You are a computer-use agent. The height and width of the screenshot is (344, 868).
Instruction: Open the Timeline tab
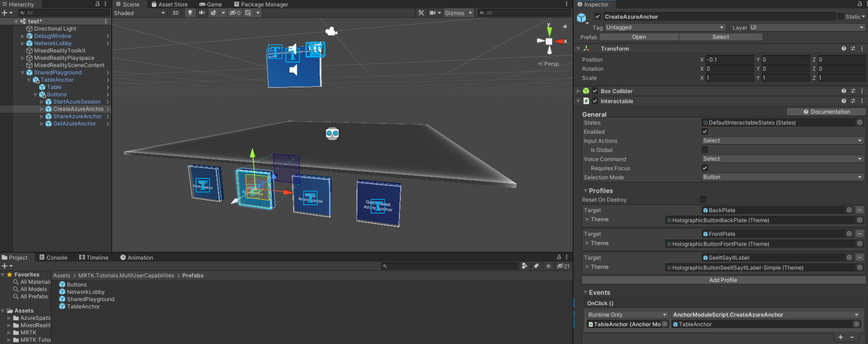(x=93, y=258)
